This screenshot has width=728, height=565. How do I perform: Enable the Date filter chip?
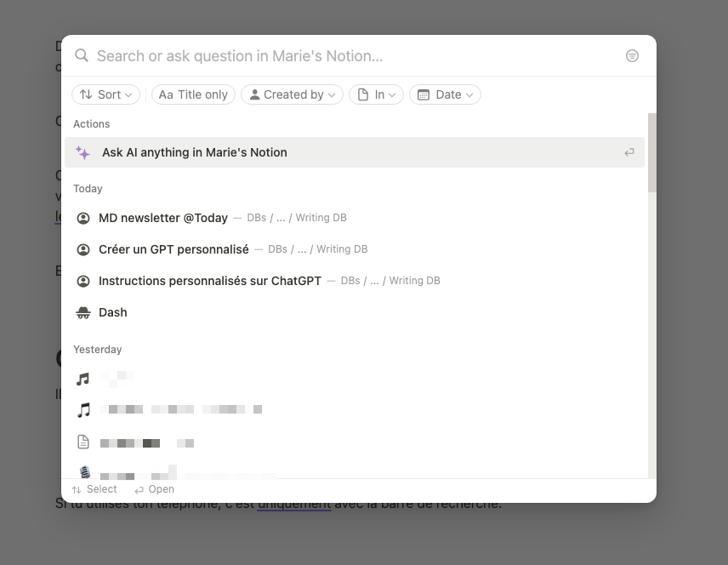(x=445, y=94)
